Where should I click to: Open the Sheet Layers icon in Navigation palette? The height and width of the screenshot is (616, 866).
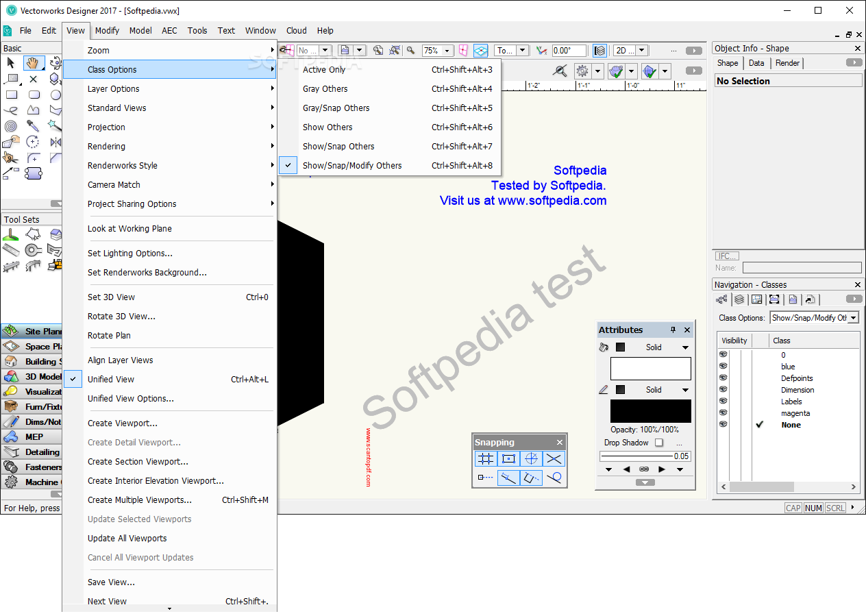(756, 299)
